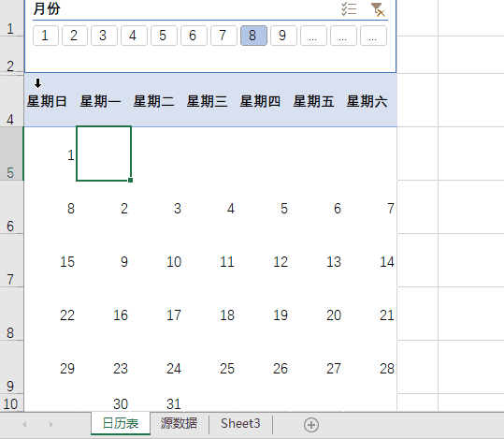Select the cell containing date 29
Image resolution: width=504 pixels, height=439 pixels.
click(x=50, y=368)
